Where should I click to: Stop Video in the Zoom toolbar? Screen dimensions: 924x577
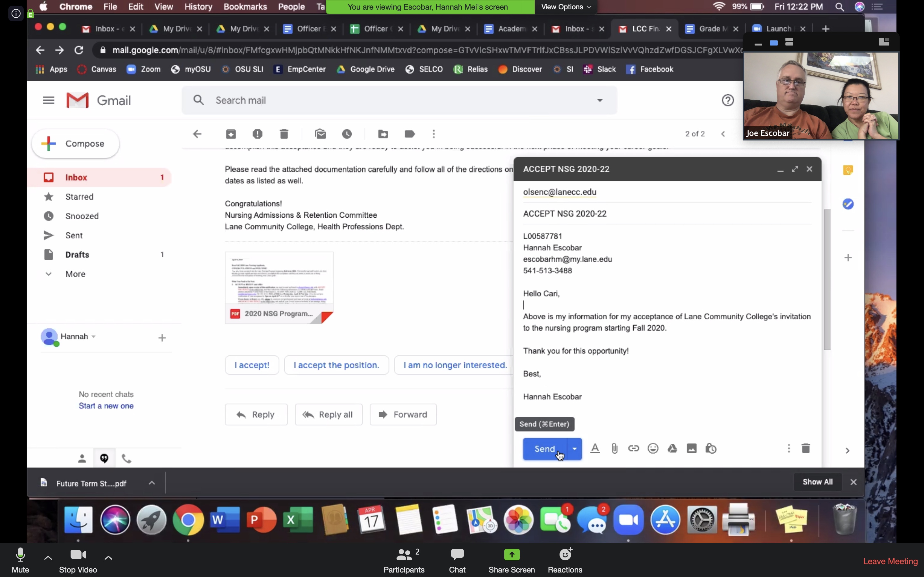78,560
